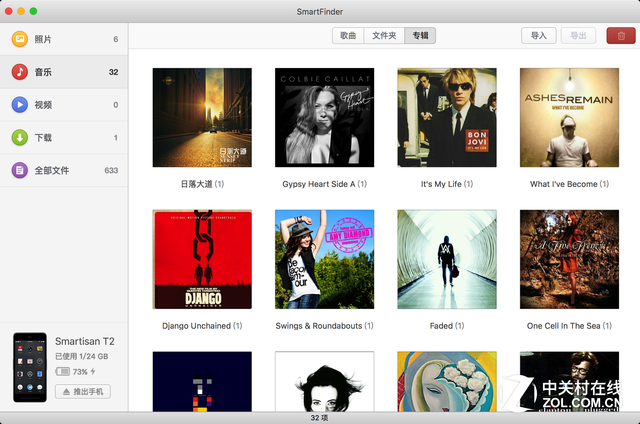Open the What I've Become album
640x424 pixels.
click(569, 117)
